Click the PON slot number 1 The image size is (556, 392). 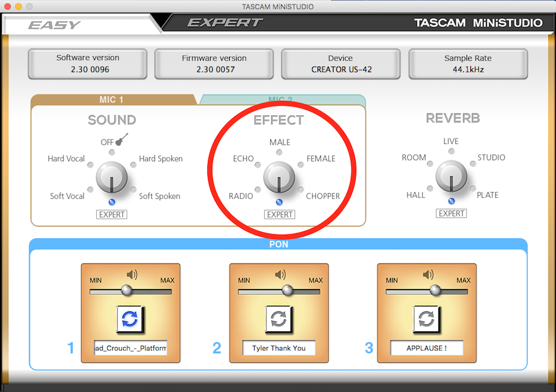tap(71, 348)
